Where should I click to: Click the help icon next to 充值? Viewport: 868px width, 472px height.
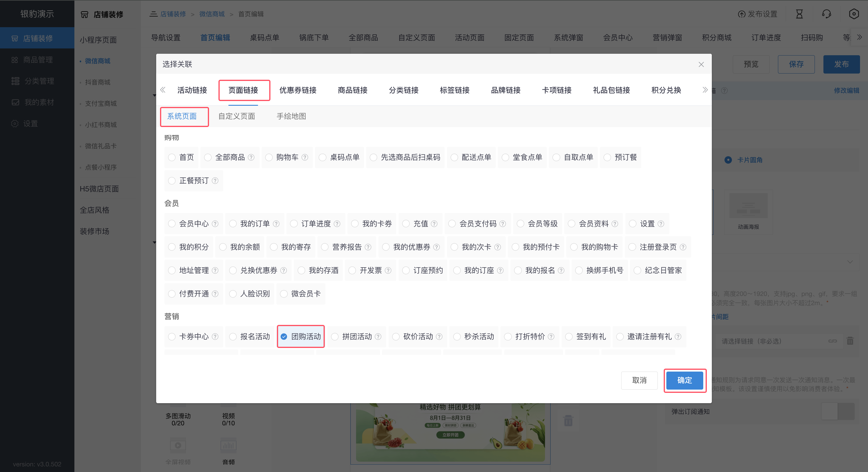point(434,224)
